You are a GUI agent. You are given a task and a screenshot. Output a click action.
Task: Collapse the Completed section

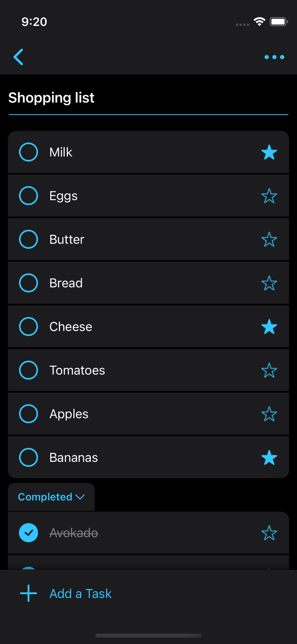(51, 497)
